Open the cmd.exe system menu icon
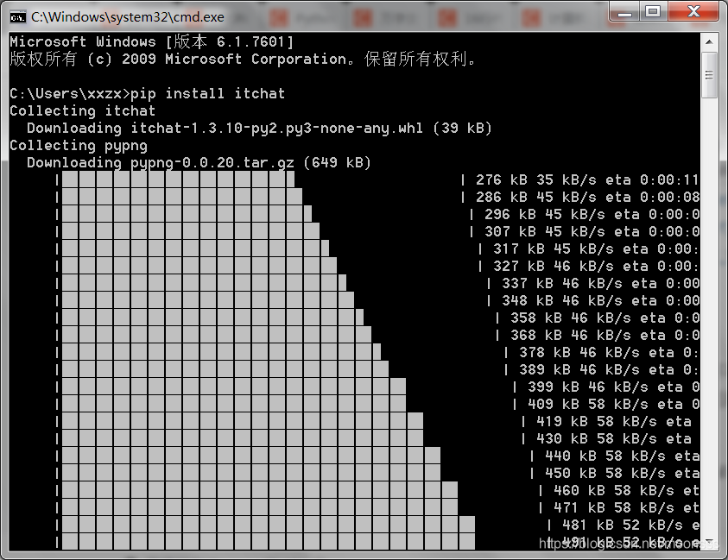Image resolution: width=728 pixels, height=560 pixels. point(17,17)
